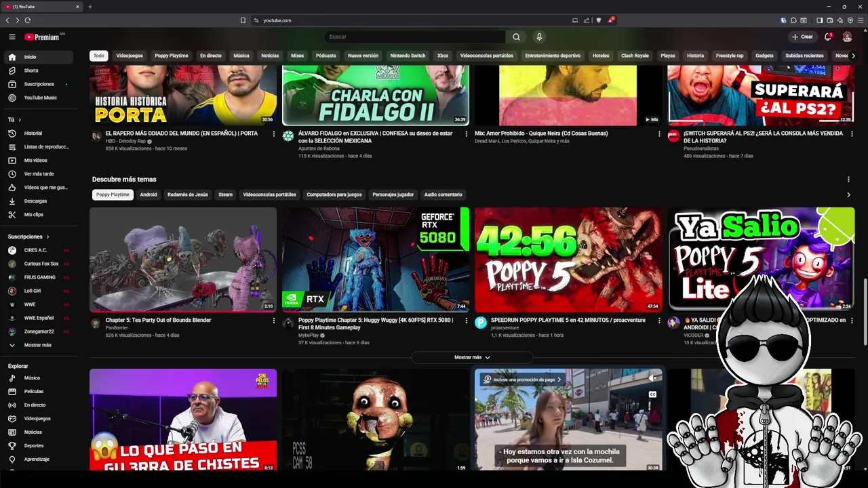Explore Videojuegos category in sidebar
This screenshot has width=868, height=488.
pyautogui.click(x=38, y=419)
